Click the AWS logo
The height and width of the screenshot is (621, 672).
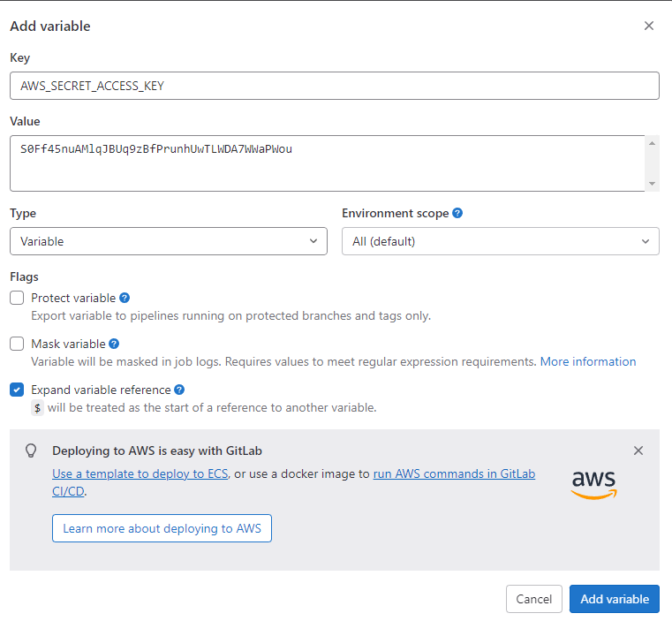point(593,483)
